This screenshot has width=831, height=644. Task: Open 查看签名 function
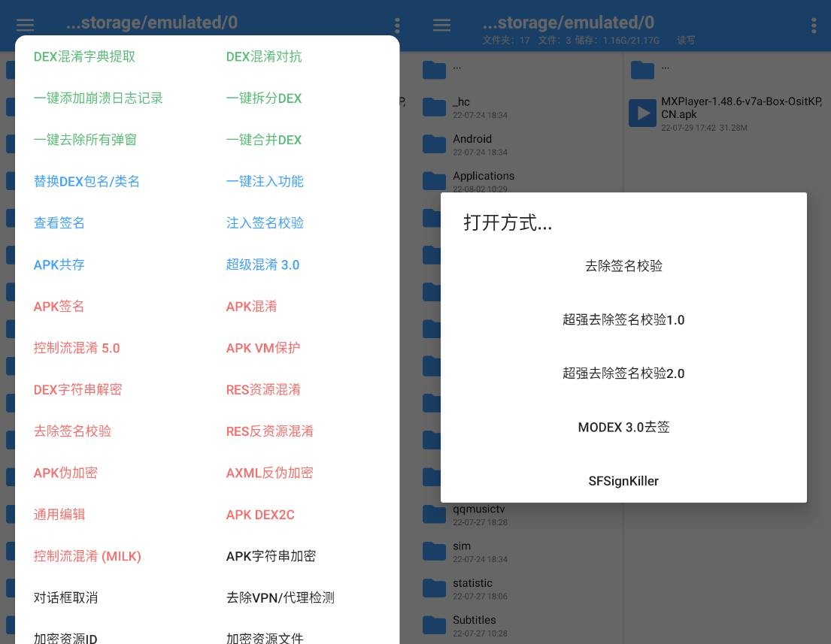[59, 223]
